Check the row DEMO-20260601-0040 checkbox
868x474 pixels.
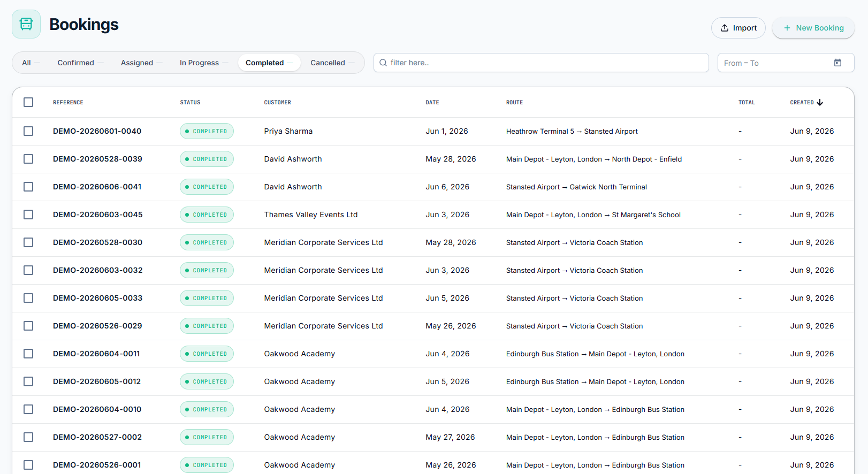click(28, 131)
